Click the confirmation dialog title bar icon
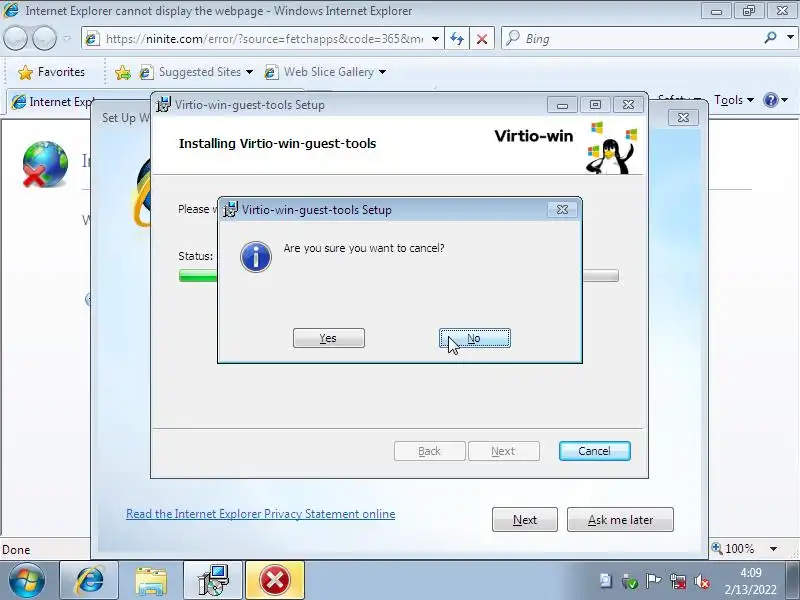This screenshot has width=800, height=600. (x=230, y=209)
